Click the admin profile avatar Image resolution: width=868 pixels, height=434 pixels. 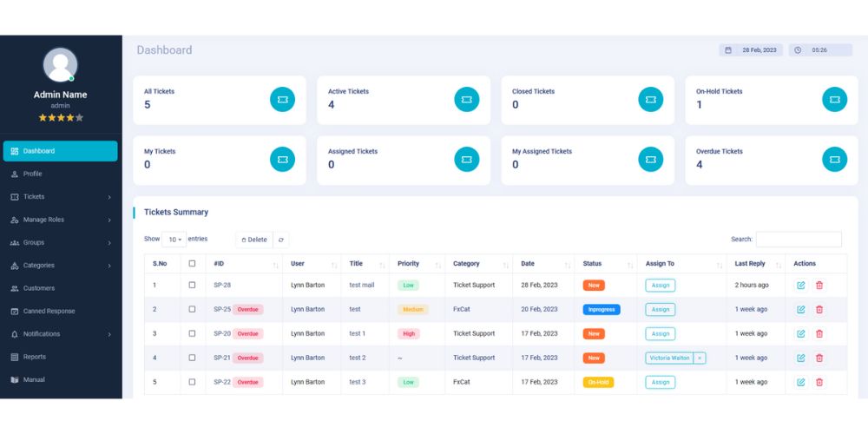pos(60,65)
